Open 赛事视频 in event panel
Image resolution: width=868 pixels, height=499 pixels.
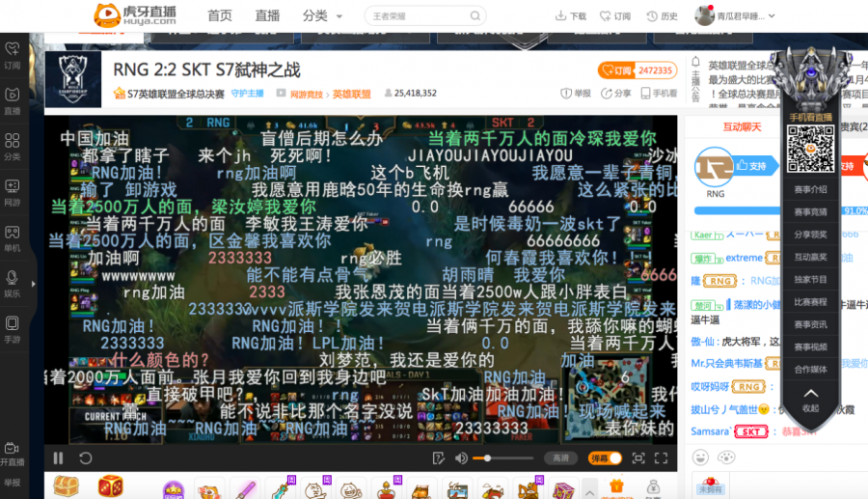click(810, 347)
